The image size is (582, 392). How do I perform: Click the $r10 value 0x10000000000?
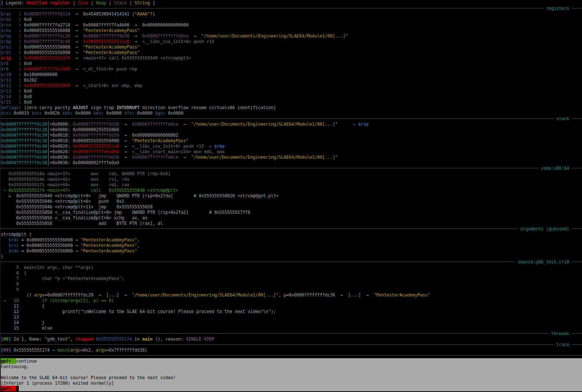pos(40,75)
